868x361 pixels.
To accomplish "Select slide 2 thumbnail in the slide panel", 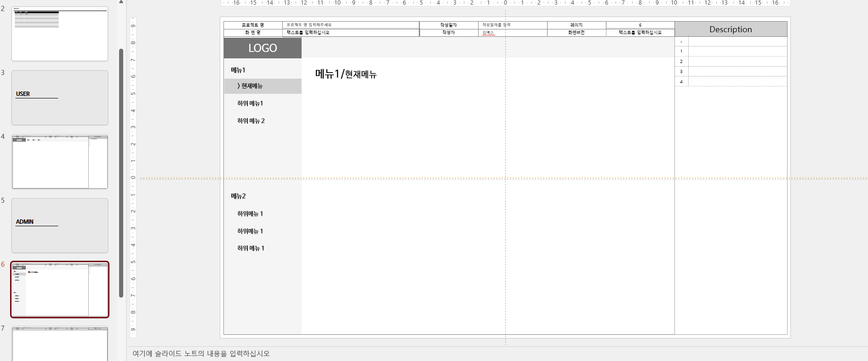I will pos(60,34).
